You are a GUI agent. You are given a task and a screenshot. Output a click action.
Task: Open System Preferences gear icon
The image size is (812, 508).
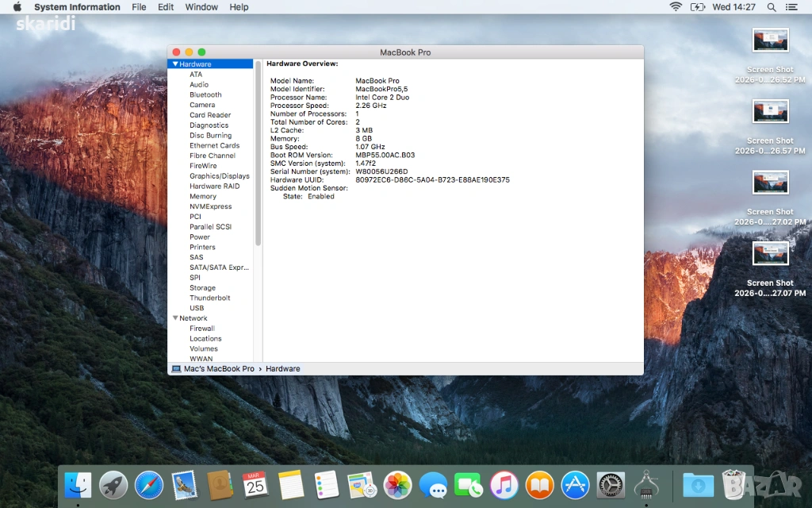[x=611, y=484]
